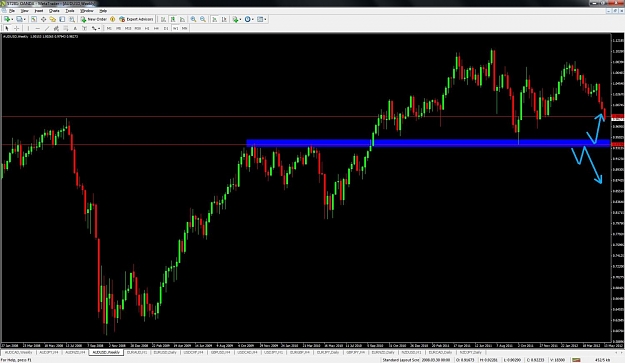Open the Help menu
Screen dimensions: 625x363
pyautogui.click(x=103, y=11)
